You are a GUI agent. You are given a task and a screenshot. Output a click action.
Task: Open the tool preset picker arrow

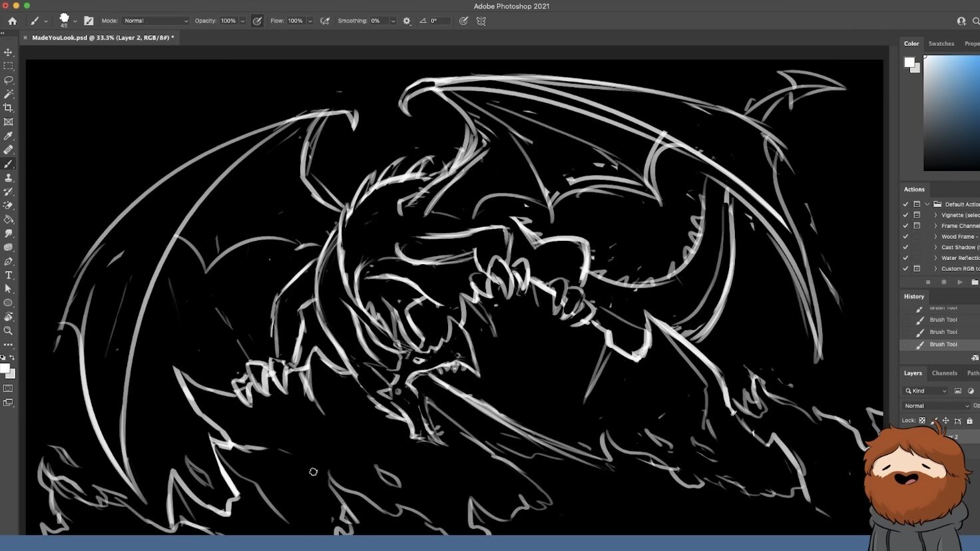(x=46, y=21)
